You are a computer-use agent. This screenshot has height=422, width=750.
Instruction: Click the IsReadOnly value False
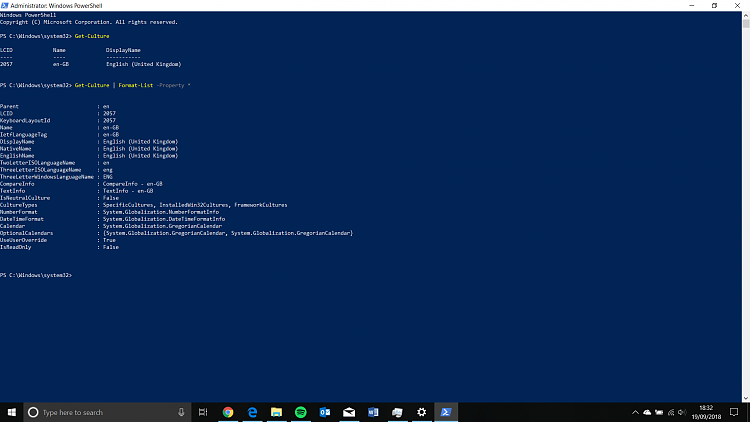(110, 247)
